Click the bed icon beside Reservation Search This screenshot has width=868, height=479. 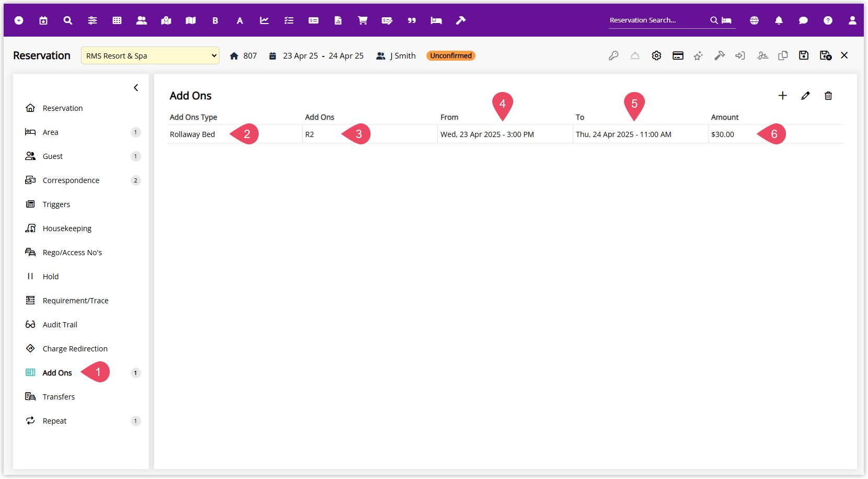click(x=726, y=20)
